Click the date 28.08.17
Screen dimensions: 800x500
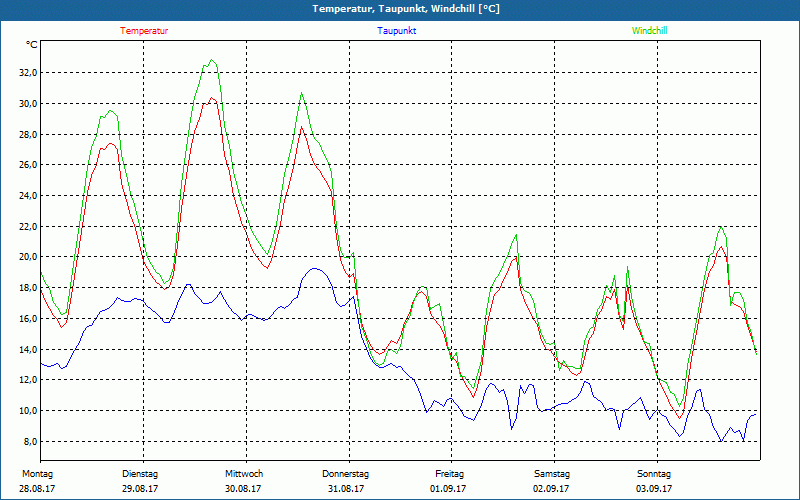[x=37, y=489]
